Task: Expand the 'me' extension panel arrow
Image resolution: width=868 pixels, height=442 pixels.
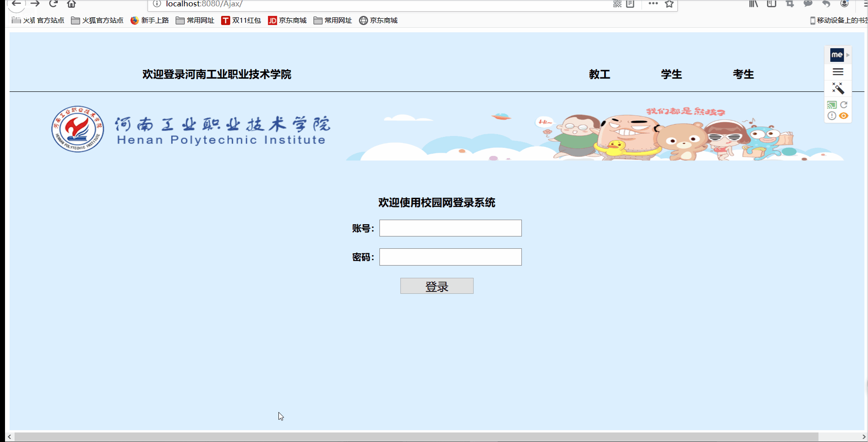Action: (x=848, y=55)
